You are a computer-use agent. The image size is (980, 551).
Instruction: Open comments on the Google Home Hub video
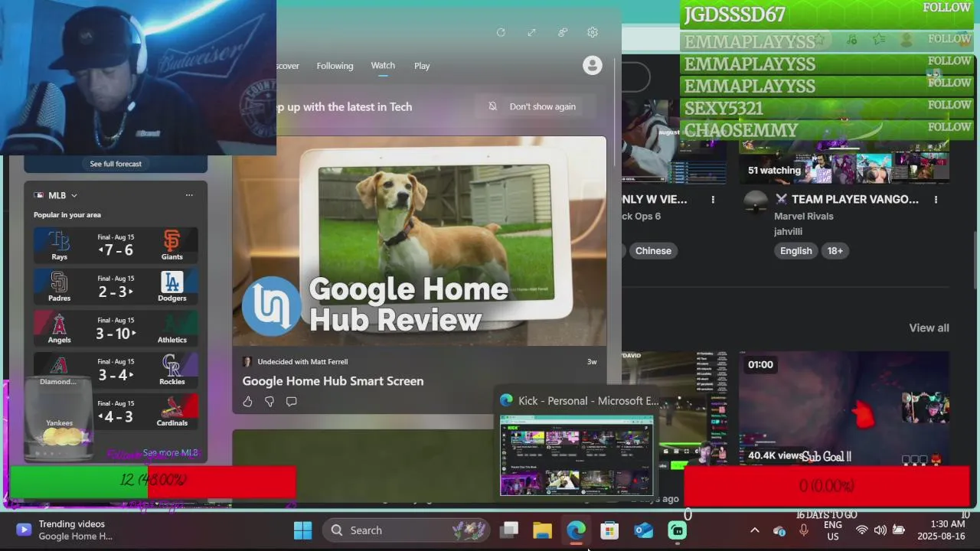click(291, 401)
